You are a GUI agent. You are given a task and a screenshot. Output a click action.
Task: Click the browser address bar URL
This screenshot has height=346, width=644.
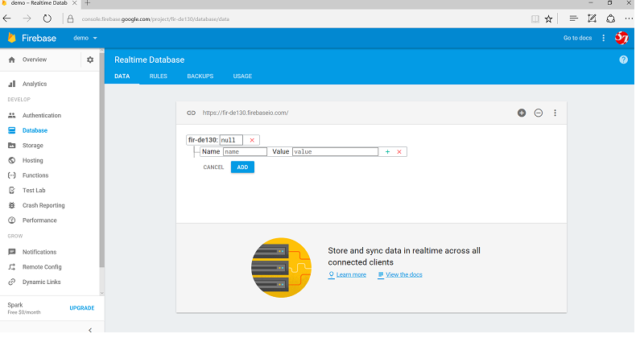(155, 19)
